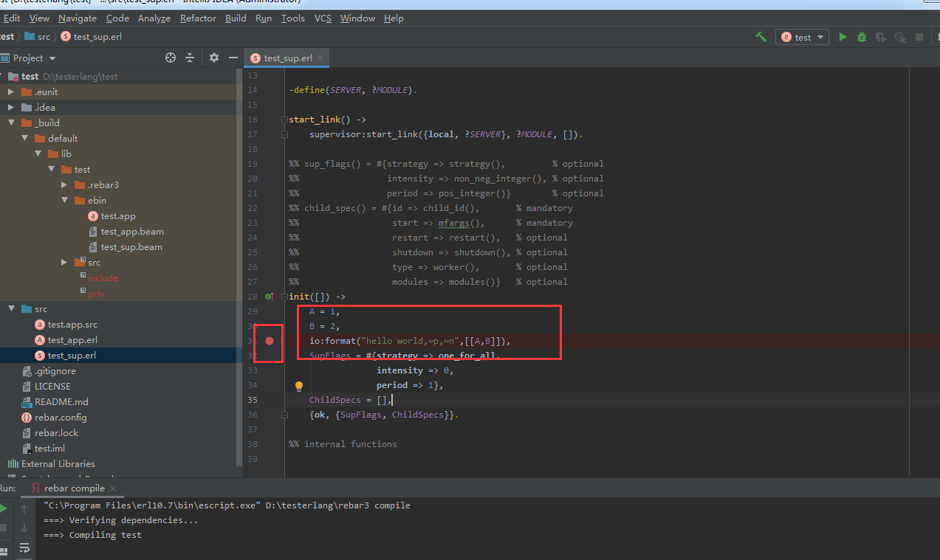The width and height of the screenshot is (940, 560).
Task: Expand the src folder under test node
Action: pyautogui.click(x=64, y=262)
